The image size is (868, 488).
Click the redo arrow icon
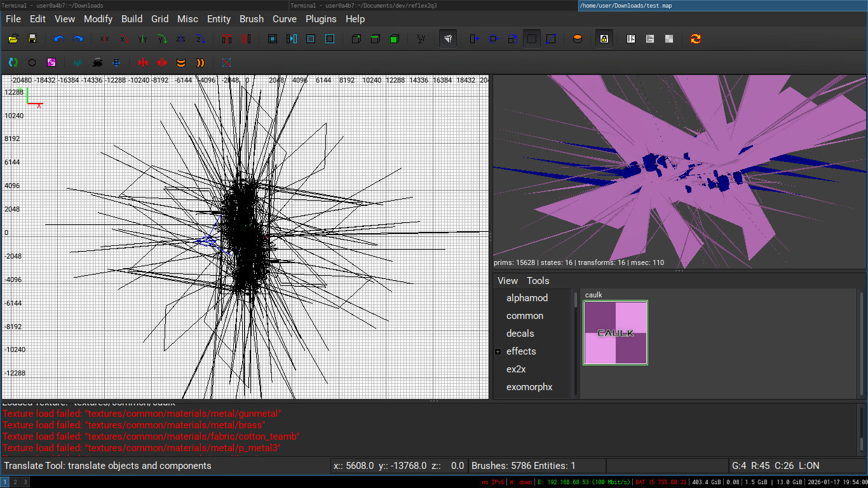(x=78, y=39)
